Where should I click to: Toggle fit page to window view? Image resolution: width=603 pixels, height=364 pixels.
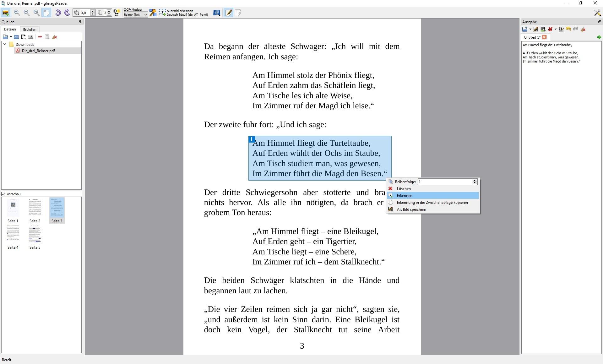tap(46, 13)
